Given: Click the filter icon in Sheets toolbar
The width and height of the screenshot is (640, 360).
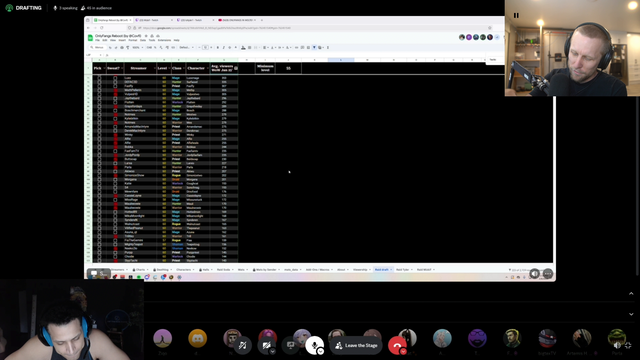Looking at the screenshot, I should [x=314, y=48].
